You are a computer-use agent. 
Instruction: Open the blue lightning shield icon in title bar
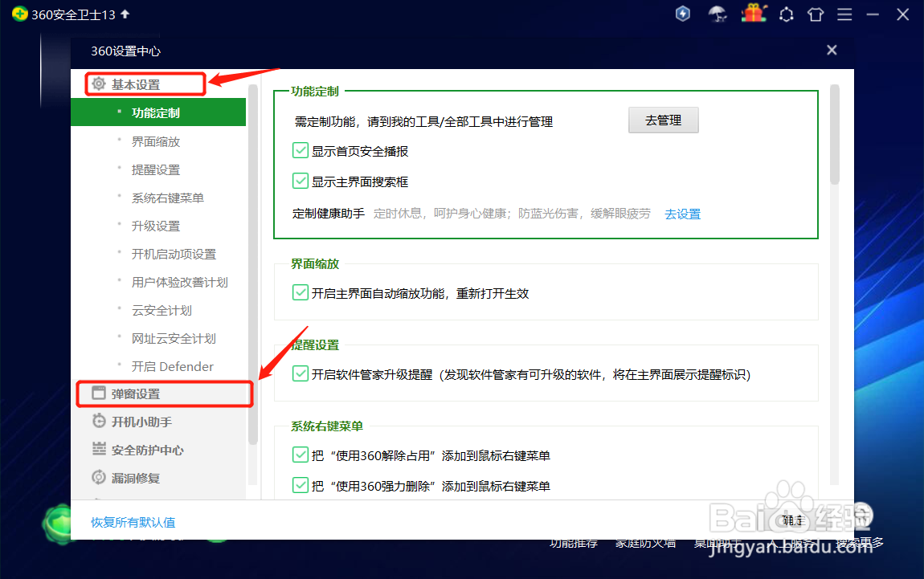pos(682,14)
